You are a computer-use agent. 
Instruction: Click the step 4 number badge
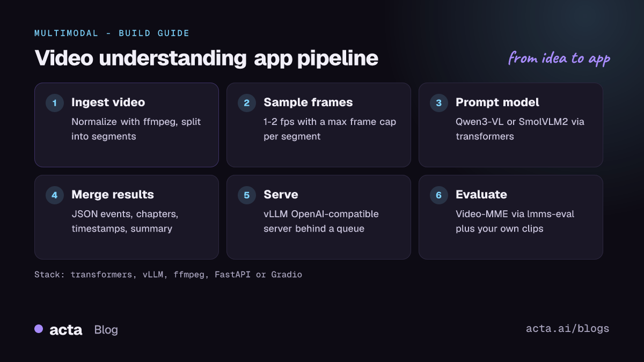coord(55,195)
